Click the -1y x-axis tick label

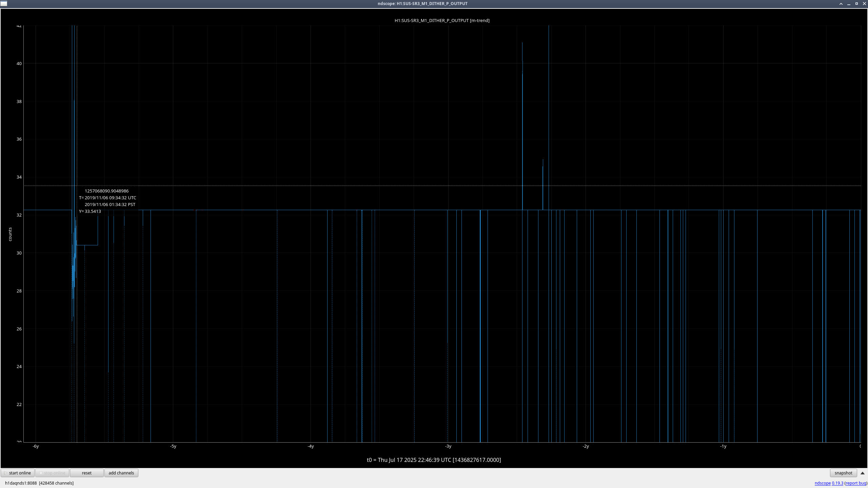723,446
